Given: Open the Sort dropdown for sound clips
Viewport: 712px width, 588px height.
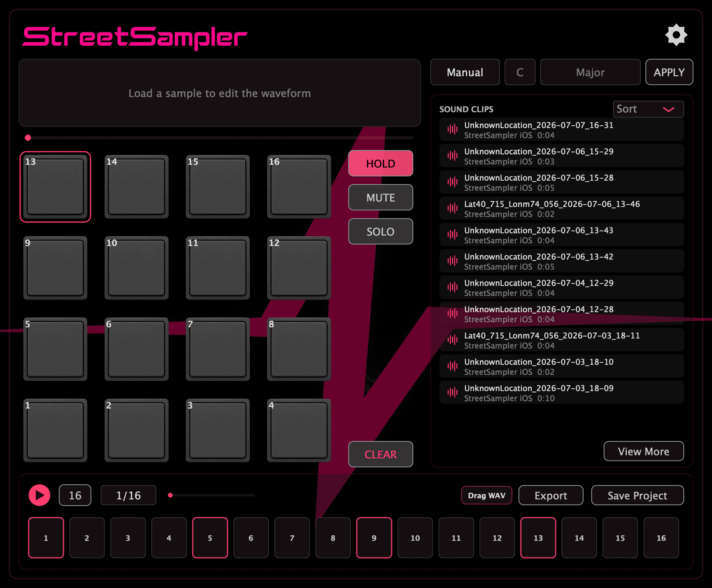Looking at the screenshot, I should (648, 109).
